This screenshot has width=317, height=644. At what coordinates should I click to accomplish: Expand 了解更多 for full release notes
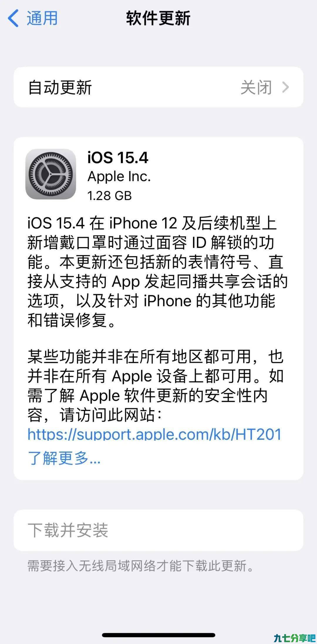coord(64,458)
